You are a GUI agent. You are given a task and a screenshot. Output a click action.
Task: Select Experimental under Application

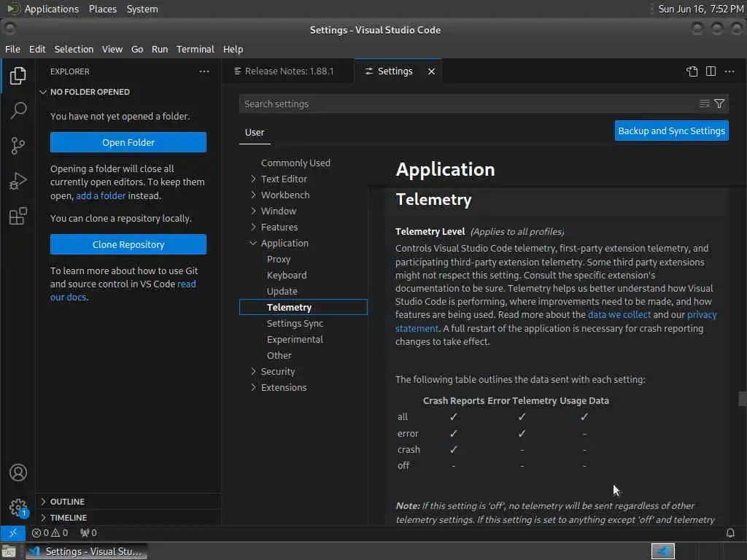[x=295, y=340]
